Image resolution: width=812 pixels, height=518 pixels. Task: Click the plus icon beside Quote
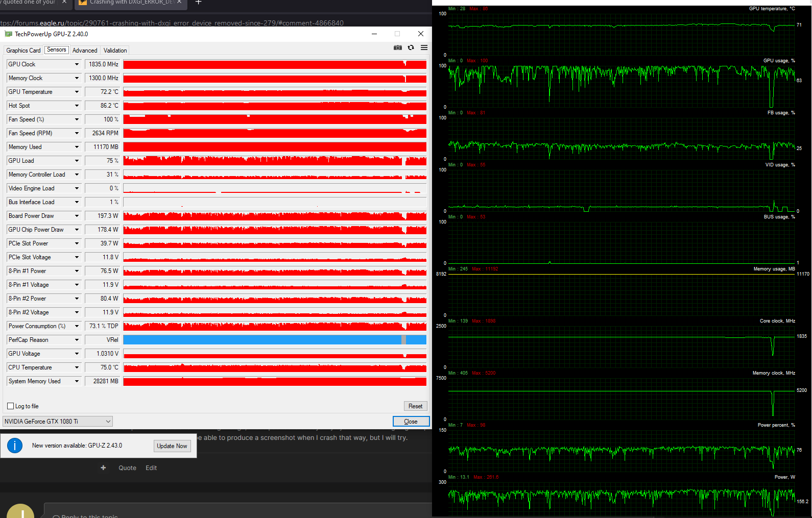click(x=103, y=467)
